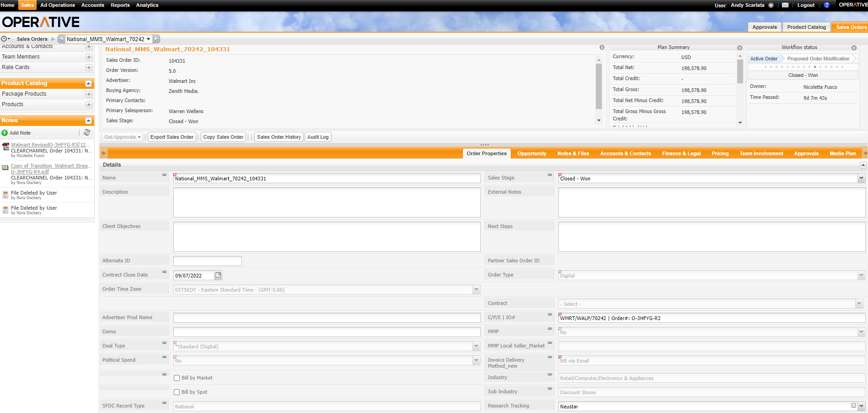Click link icon next to Deal Type label

coord(165,343)
